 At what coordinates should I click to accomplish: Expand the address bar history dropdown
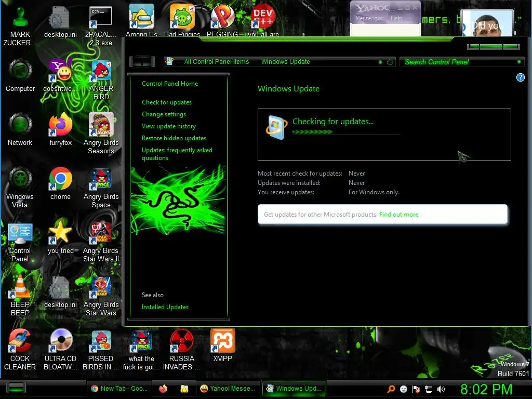[380, 62]
